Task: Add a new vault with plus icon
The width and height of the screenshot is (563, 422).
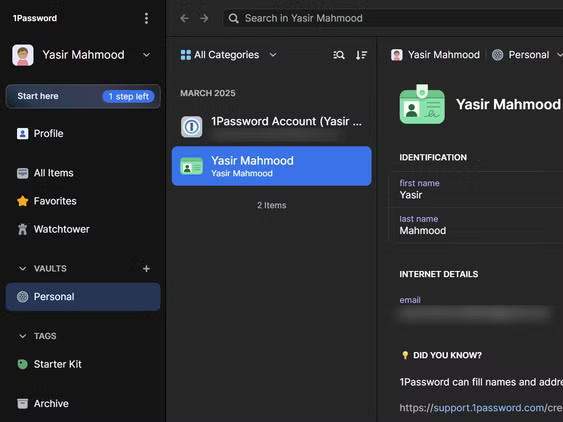Action: 146,268
